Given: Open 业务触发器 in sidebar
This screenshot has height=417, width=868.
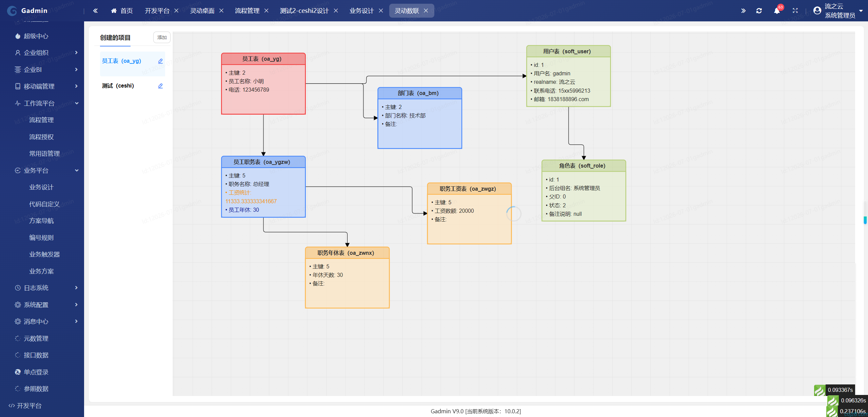Looking at the screenshot, I should tap(44, 254).
